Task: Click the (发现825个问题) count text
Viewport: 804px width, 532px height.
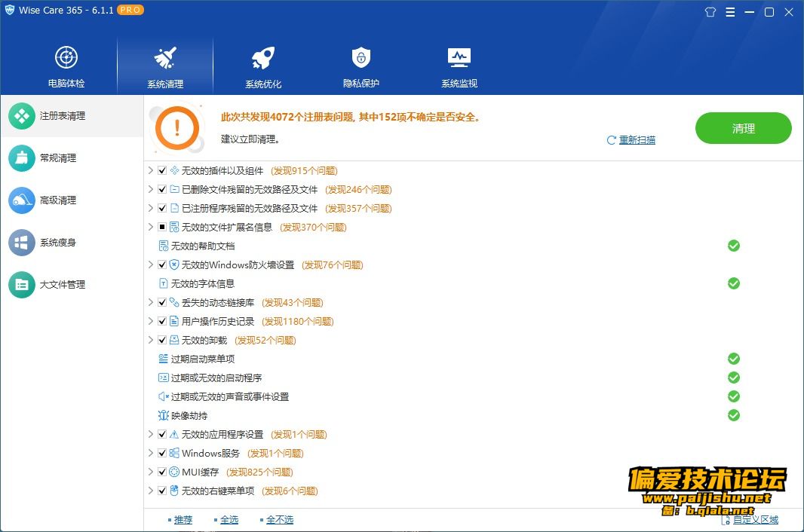Action: [259, 472]
